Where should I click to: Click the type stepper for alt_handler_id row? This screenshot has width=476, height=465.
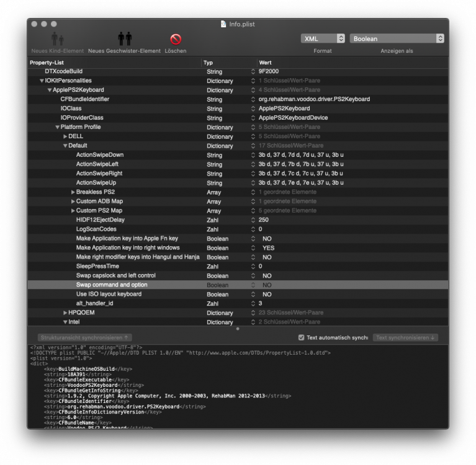[253, 304]
